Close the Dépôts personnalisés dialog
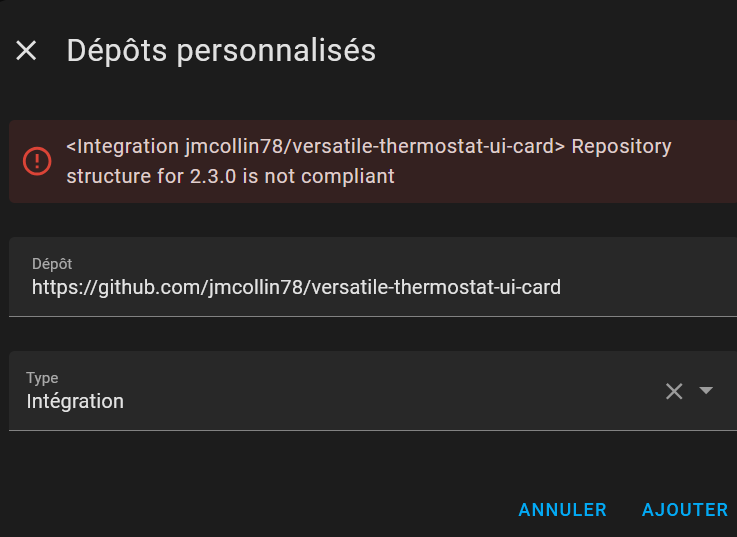 [x=26, y=51]
